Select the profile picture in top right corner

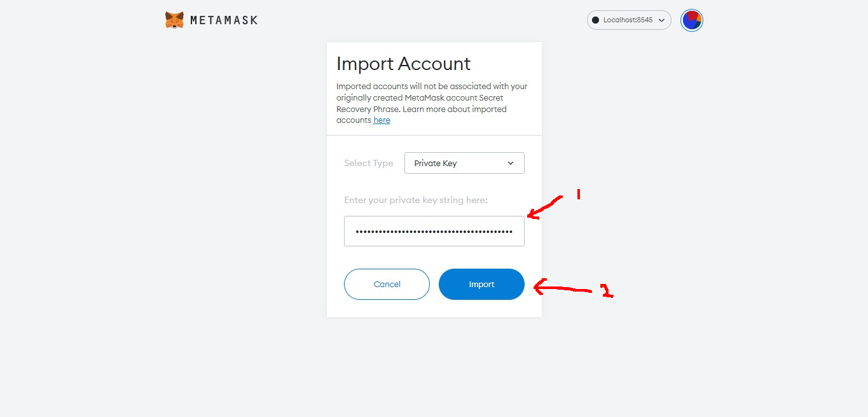[x=691, y=20]
